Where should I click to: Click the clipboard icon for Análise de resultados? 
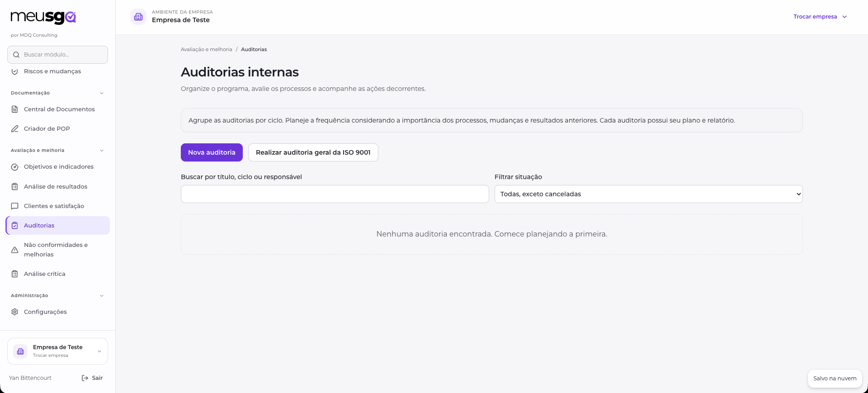coord(15,187)
